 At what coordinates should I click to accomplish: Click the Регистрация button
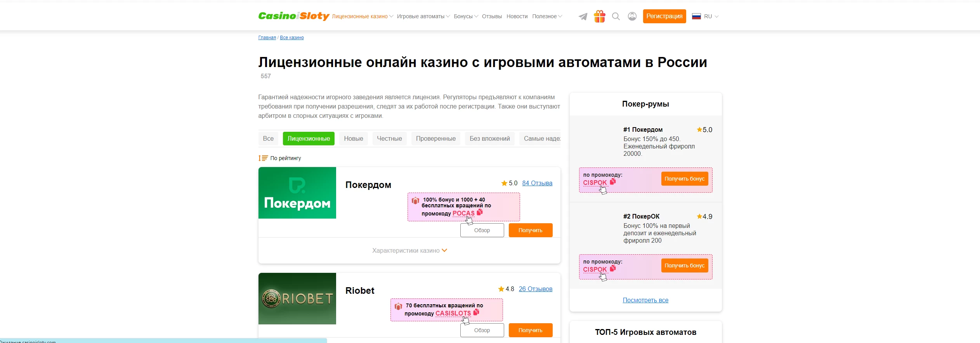[x=664, y=16]
